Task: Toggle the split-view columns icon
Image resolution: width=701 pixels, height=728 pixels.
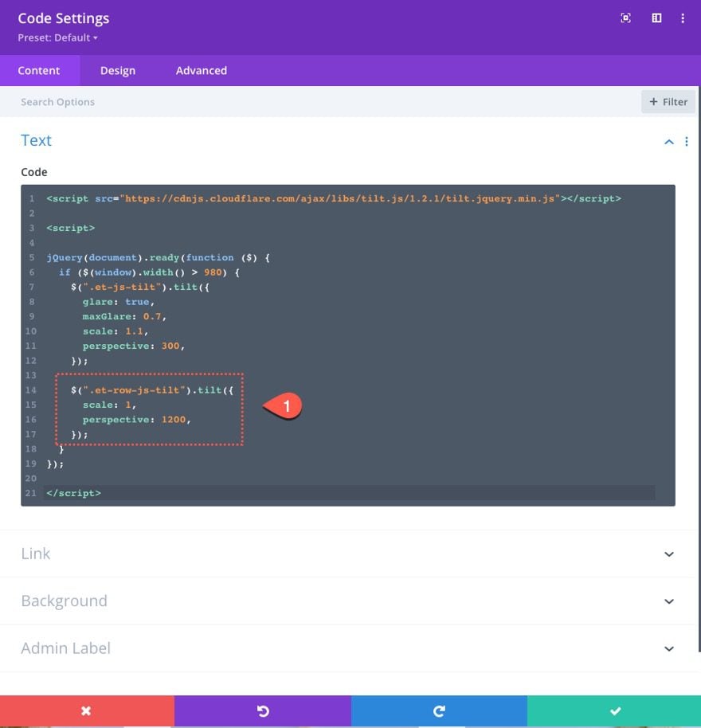Action: point(656,18)
